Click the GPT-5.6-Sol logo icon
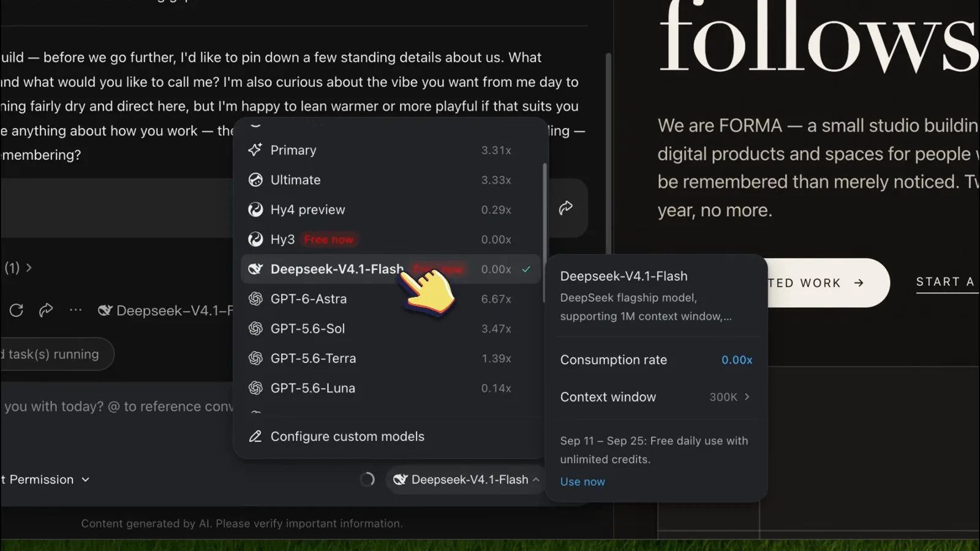The height and width of the screenshot is (551, 980). [x=255, y=329]
